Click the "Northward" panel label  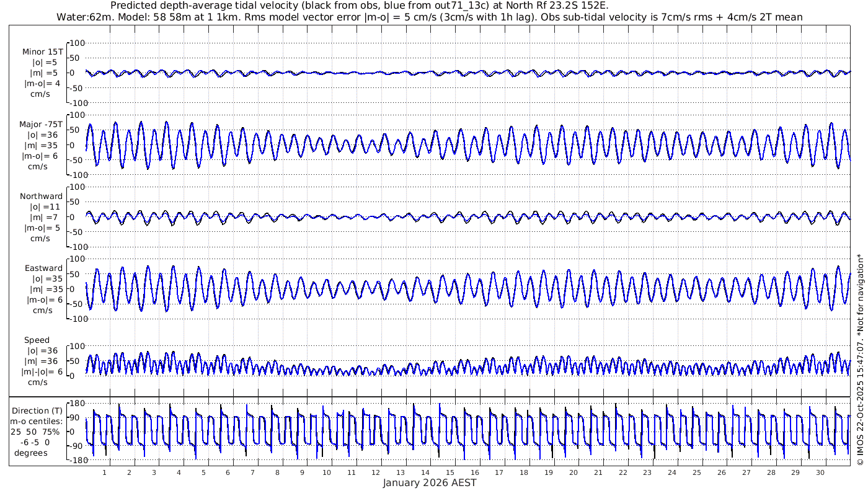click(41, 197)
